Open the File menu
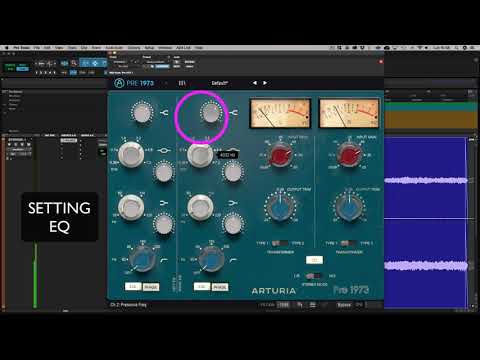The height and width of the screenshot is (360, 480). pyautogui.click(x=36, y=48)
